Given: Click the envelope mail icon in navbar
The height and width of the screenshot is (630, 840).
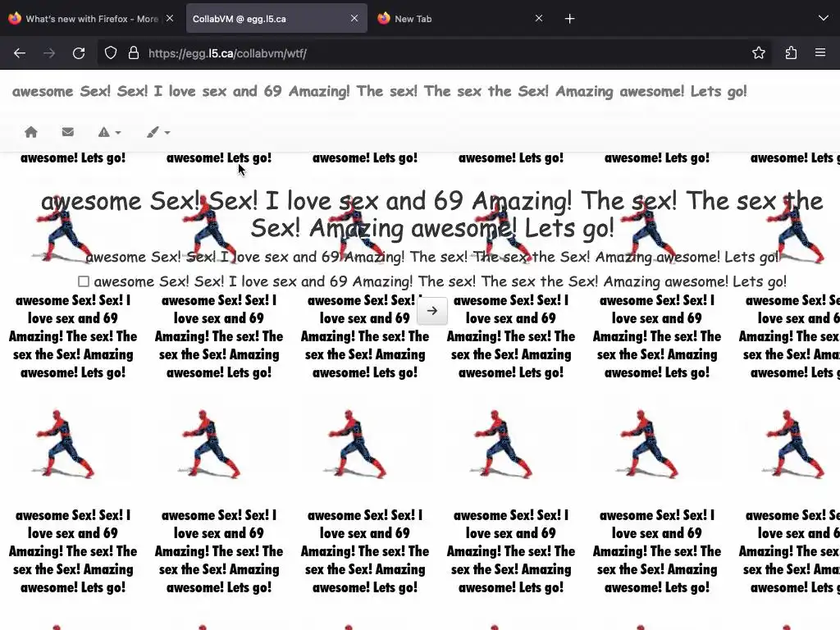Looking at the screenshot, I should coord(67,132).
